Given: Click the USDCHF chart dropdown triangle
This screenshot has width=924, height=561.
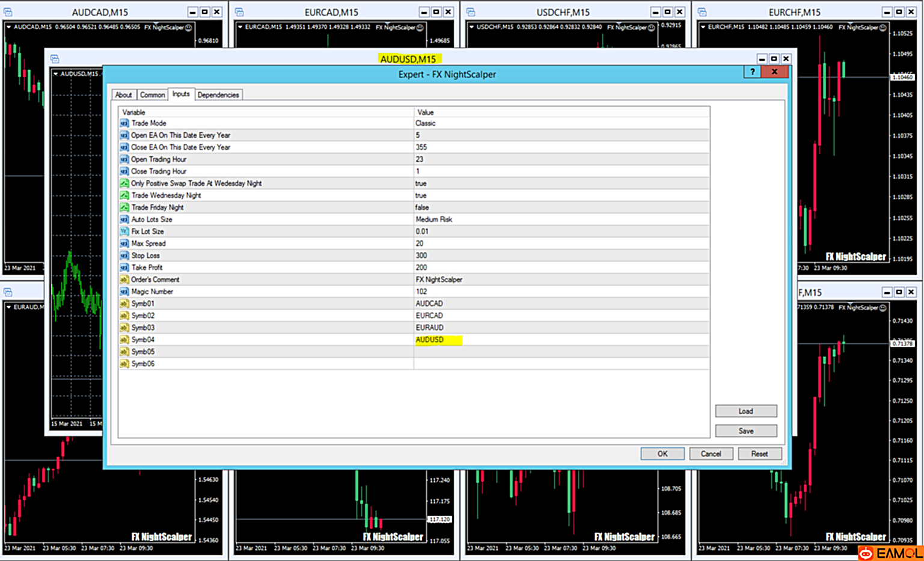Looking at the screenshot, I should click(472, 27).
